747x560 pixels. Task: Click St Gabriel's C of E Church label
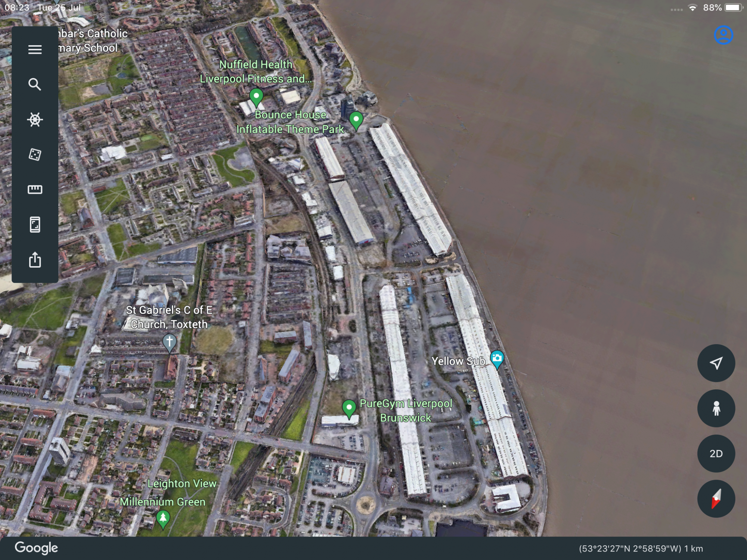coord(169,317)
